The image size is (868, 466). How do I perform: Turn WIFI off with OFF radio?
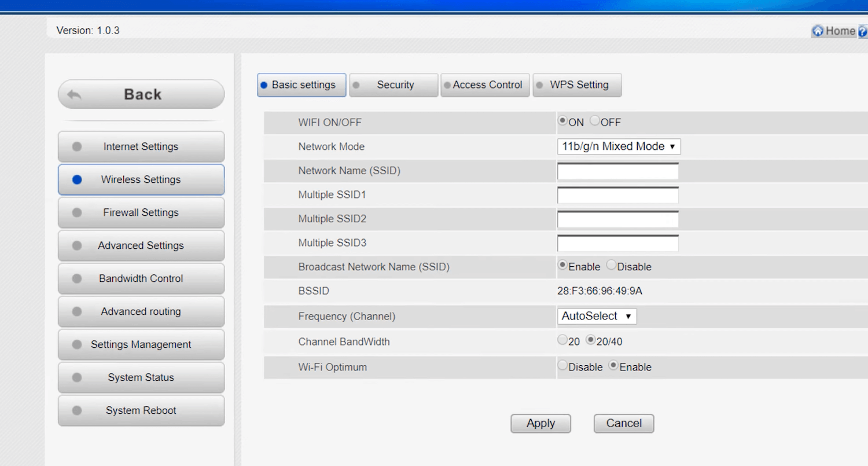(595, 121)
